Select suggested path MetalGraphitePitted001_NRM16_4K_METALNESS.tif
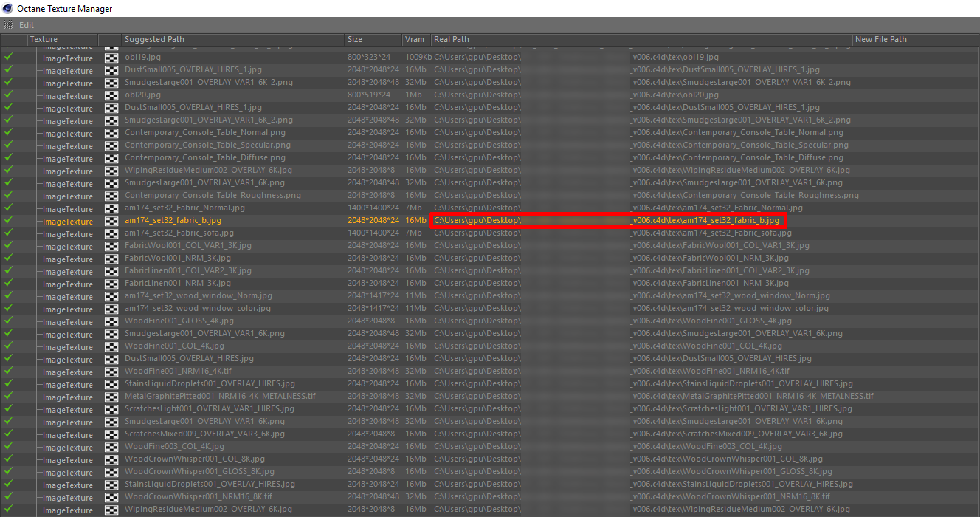Screen dimensions: 980x517 point(220,396)
